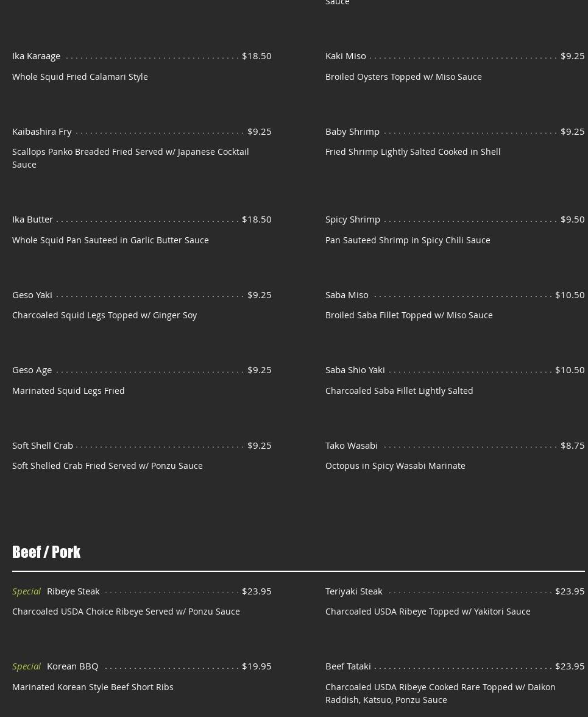Viewport: 588px width, 717px height.
Task: Click the $8.75 price for Tako Wasabi
Action: (x=573, y=445)
